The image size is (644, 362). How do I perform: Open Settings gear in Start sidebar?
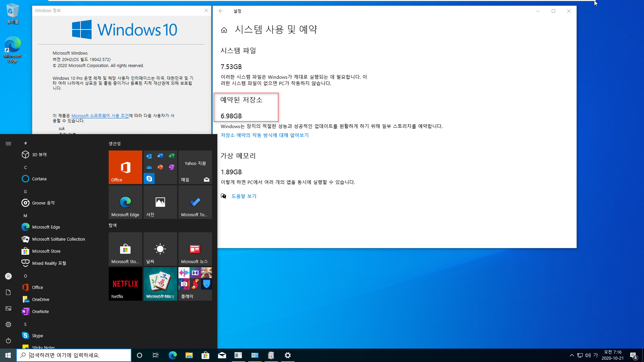(8, 324)
